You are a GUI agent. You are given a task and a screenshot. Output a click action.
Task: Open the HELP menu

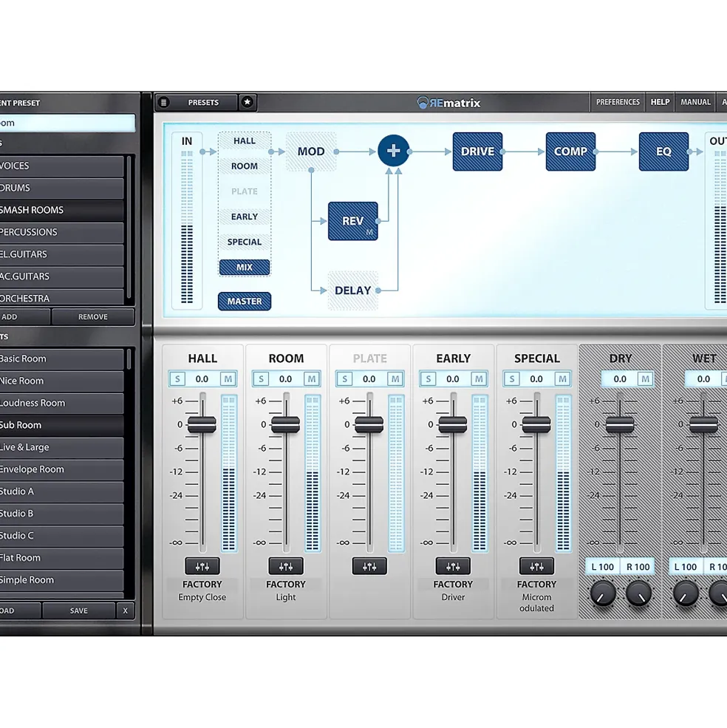click(x=660, y=102)
